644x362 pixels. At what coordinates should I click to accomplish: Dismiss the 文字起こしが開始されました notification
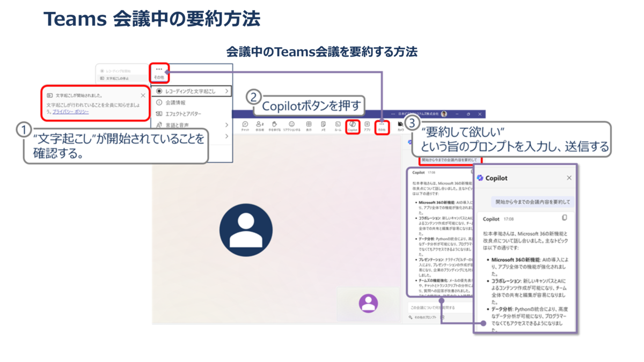(143, 95)
